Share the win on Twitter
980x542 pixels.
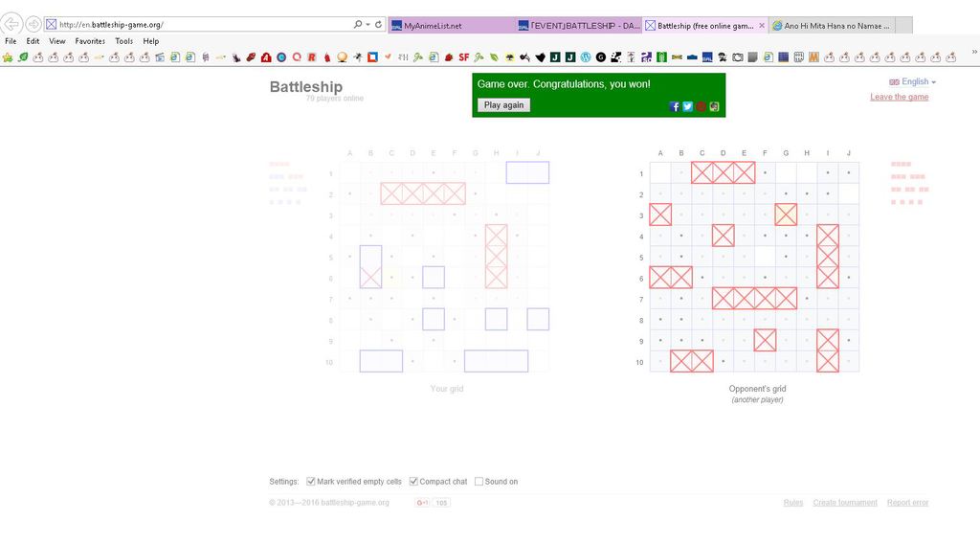687,106
